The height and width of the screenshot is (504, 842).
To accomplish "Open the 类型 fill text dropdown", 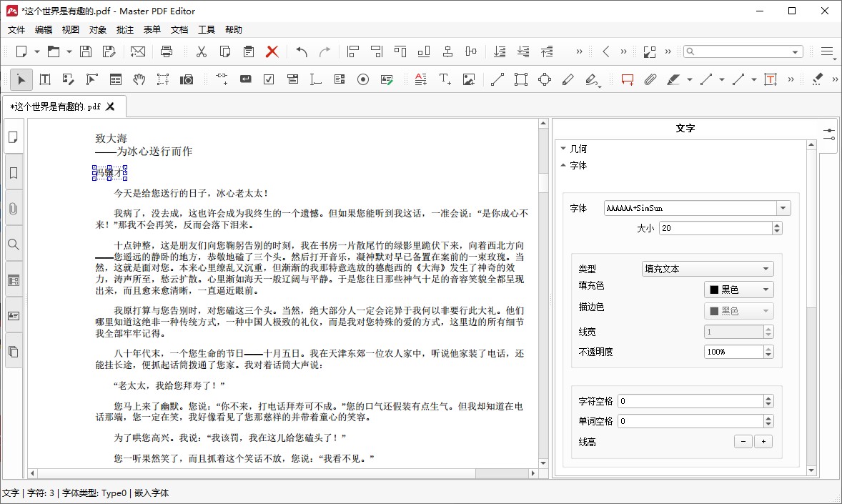I will pyautogui.click(x=708, y=269).
